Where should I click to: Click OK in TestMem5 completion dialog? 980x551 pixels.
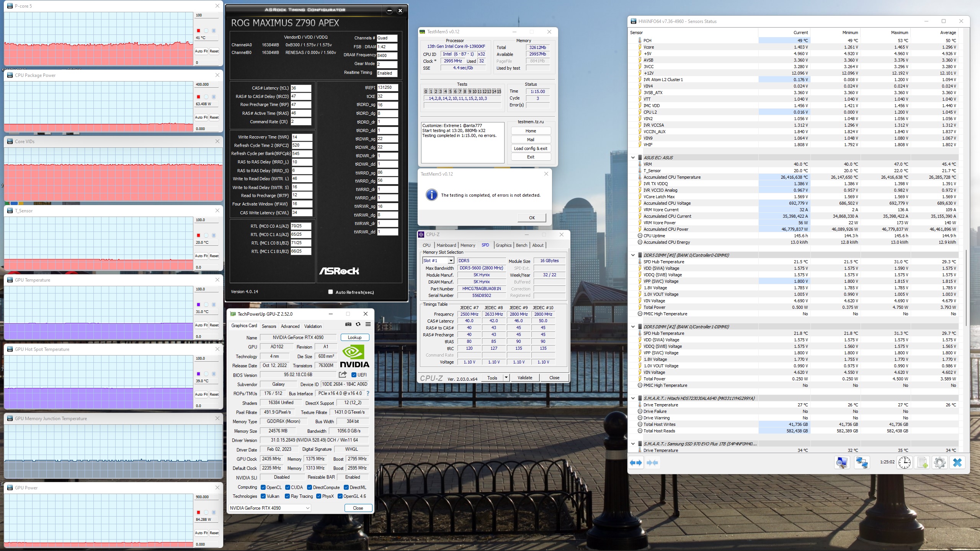(532, 218)
